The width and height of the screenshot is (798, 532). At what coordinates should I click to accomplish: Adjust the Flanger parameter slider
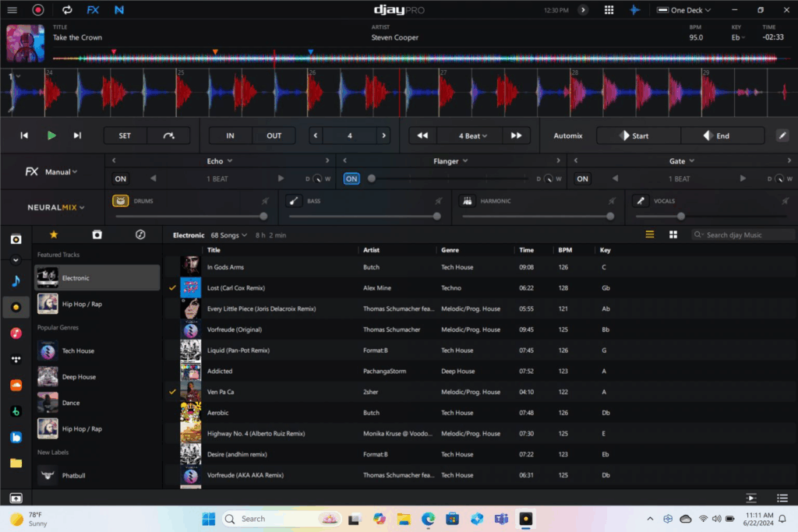tap(448, 178)
